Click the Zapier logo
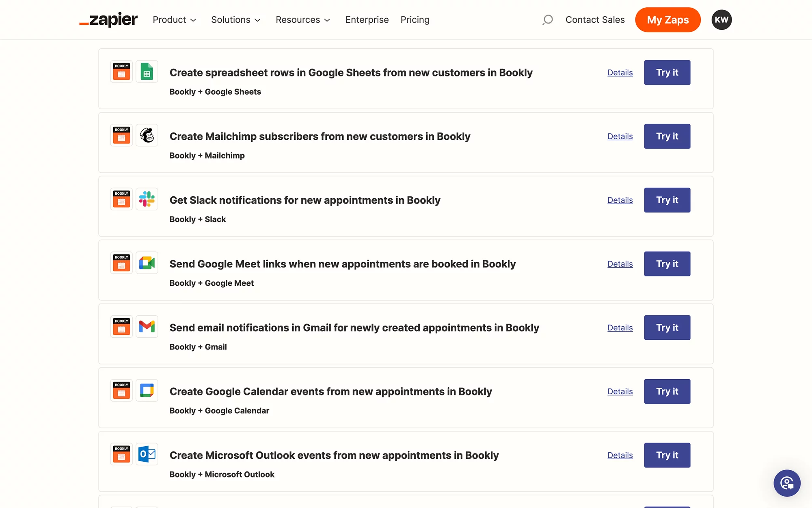The width and height of the screenshot is (812, 508). [108, 20]
